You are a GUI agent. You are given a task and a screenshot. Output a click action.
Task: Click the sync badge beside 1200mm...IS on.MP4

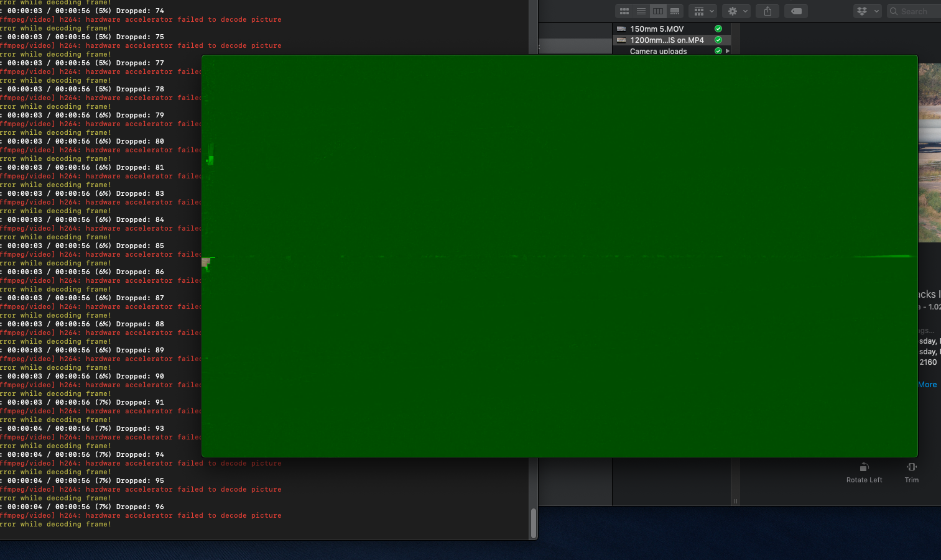(x=718, y=40)
